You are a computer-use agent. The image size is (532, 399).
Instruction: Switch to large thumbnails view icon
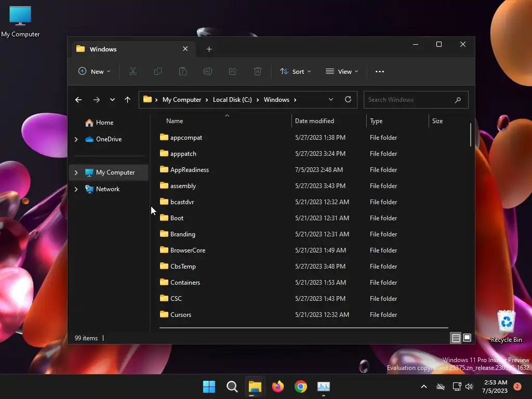tap(467, 338)
